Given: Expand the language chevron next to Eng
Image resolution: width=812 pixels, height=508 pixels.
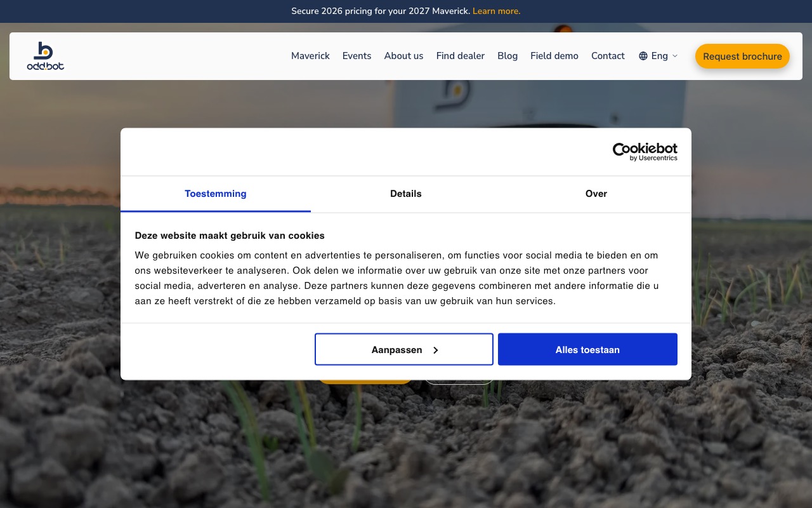Looking at the screenshot, I should click(675, 56).
